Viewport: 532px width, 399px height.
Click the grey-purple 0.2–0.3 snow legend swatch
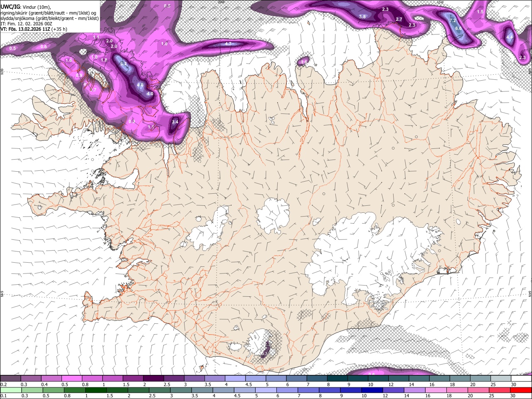click(10, 378)
